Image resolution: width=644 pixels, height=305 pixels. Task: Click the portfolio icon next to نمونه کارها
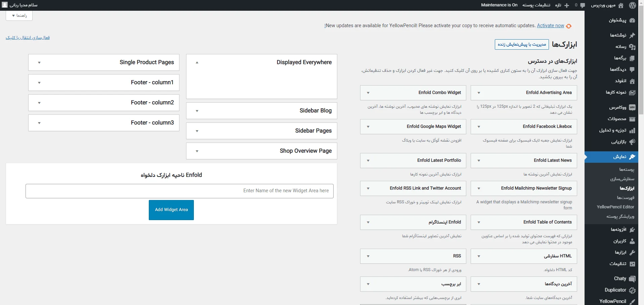[x=632, y=92]
